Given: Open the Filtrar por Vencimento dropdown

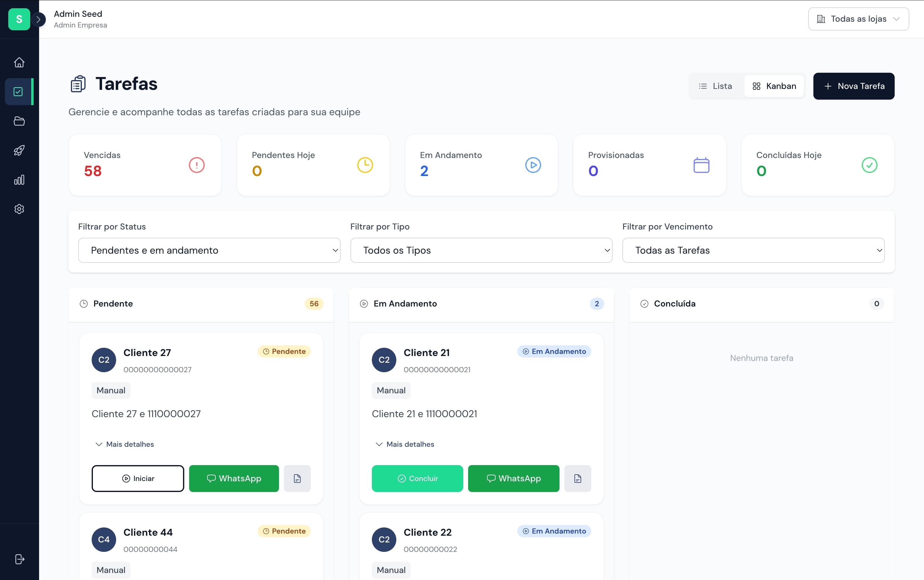Looking at the screenshot, I should (753, 250).
